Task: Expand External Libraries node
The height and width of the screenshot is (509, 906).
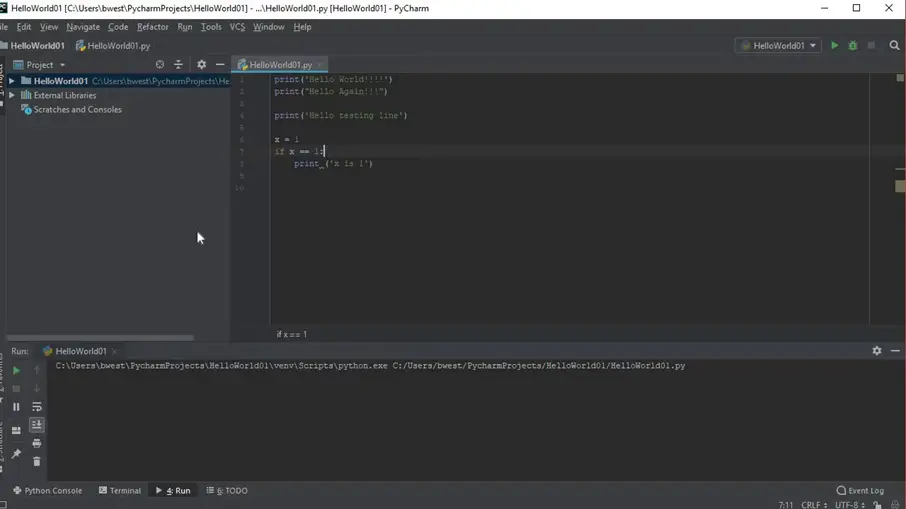Action: (x=12, y=95)
